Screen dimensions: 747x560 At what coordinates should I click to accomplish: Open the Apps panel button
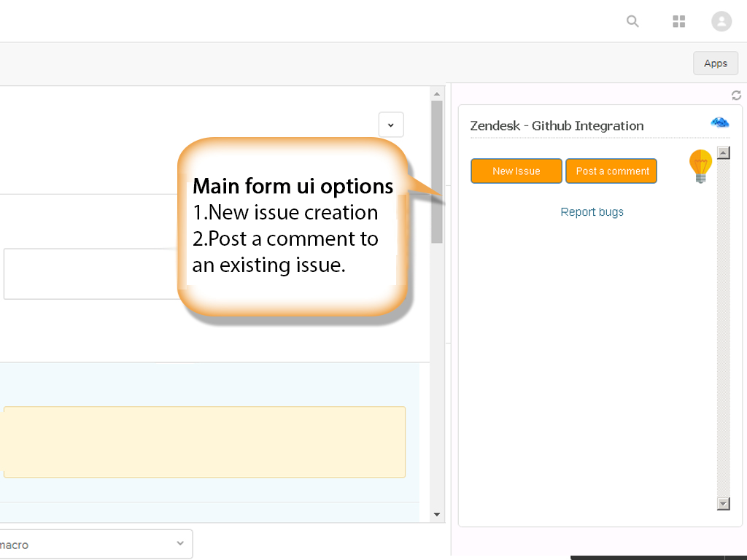[x=715, y=63]
